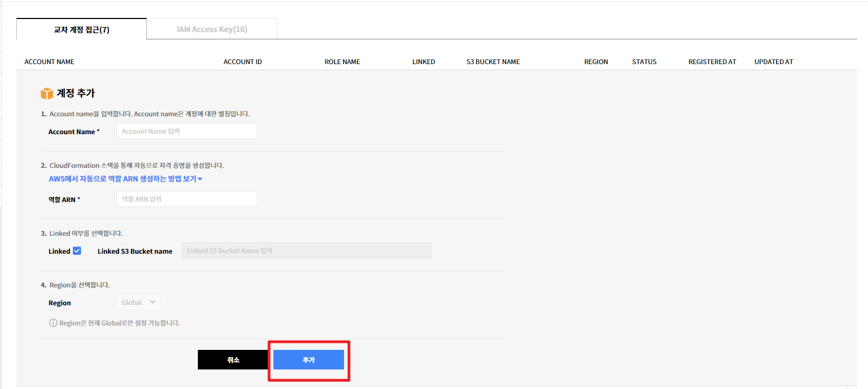This screenshot has width=868, height=389.
Task: Click the LINKED column header
Action: pyautogui.click(x=423, y=62)
